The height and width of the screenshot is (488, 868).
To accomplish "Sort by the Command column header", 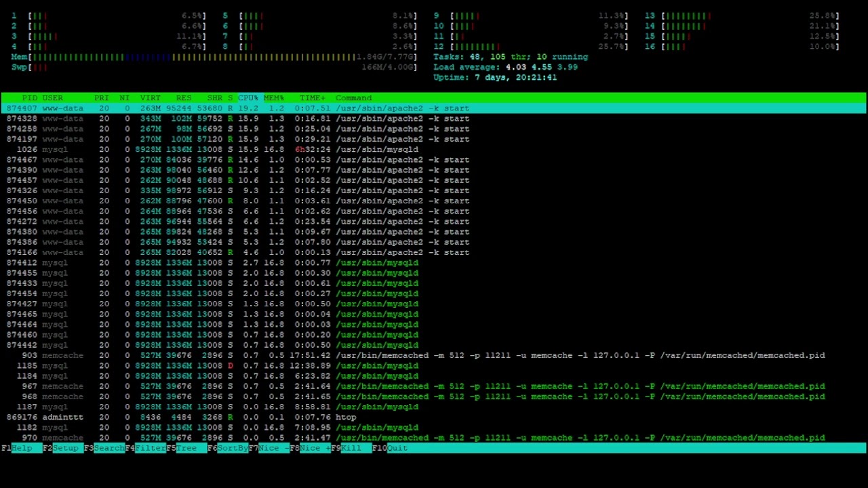I will (354, 98).
